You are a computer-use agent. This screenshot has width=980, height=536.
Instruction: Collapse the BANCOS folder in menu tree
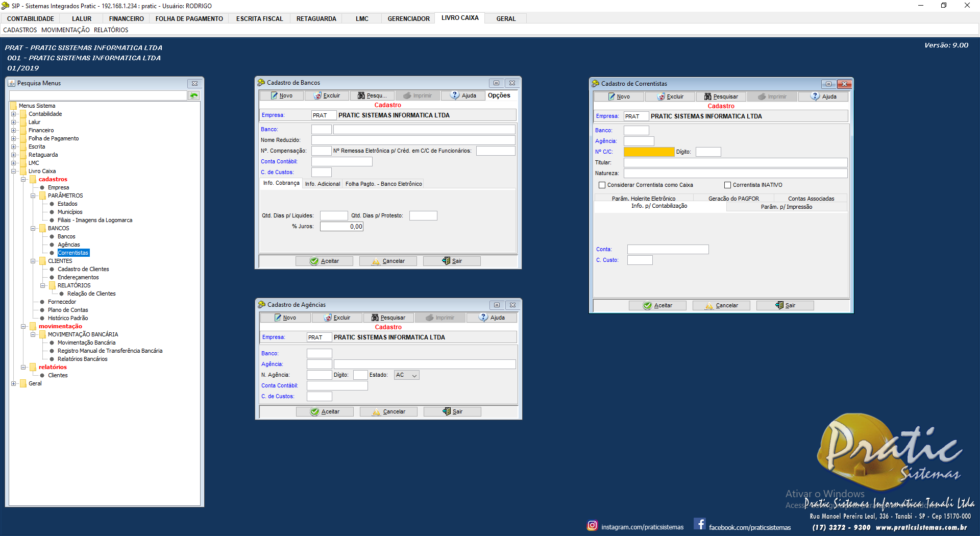(33, 229)
